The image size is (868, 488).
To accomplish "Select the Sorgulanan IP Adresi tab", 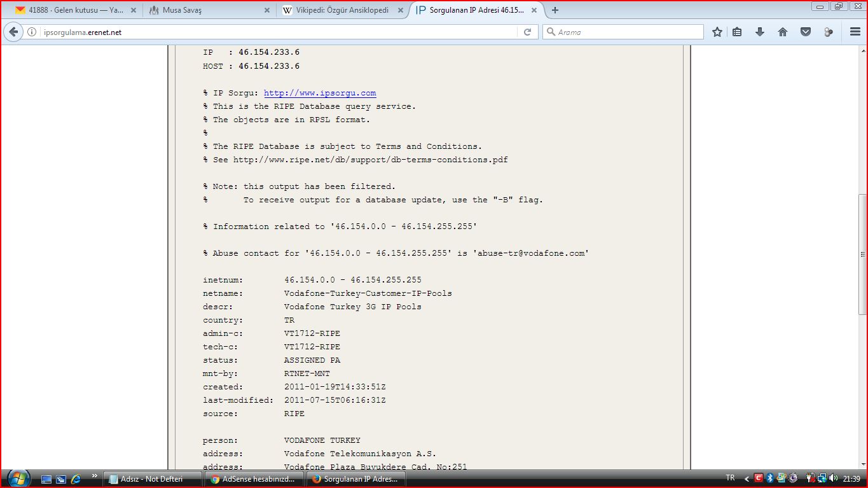I will (477, 10).
